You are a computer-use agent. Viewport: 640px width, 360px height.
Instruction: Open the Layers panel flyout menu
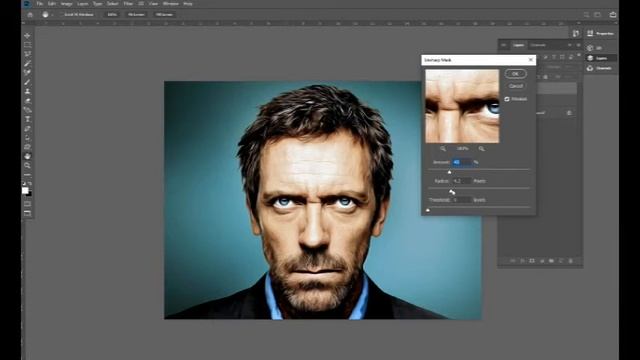578,45
